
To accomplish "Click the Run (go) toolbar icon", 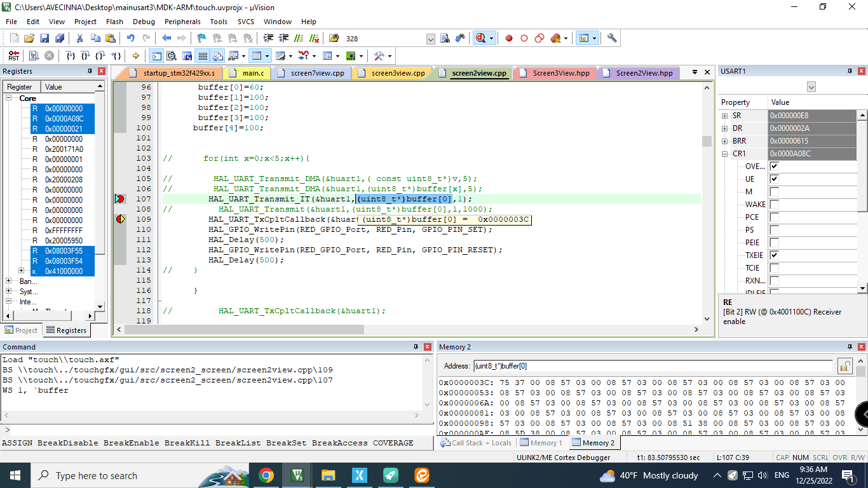I will point(33,55).
